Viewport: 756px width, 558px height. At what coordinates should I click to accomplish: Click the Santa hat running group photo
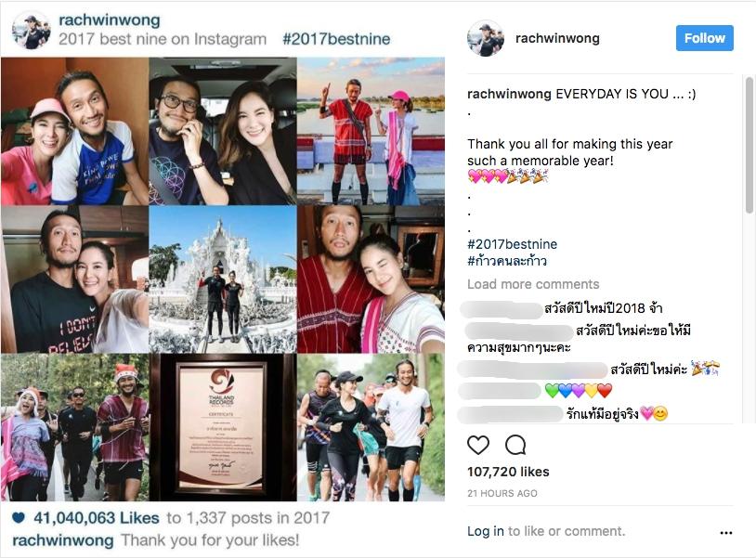click(x=74, y=427)
